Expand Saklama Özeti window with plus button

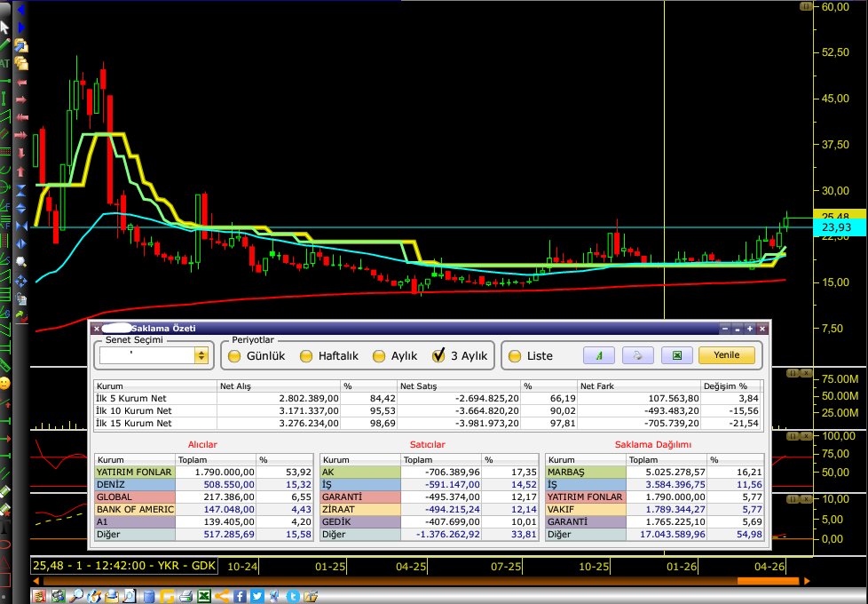(x=750, y=329)
